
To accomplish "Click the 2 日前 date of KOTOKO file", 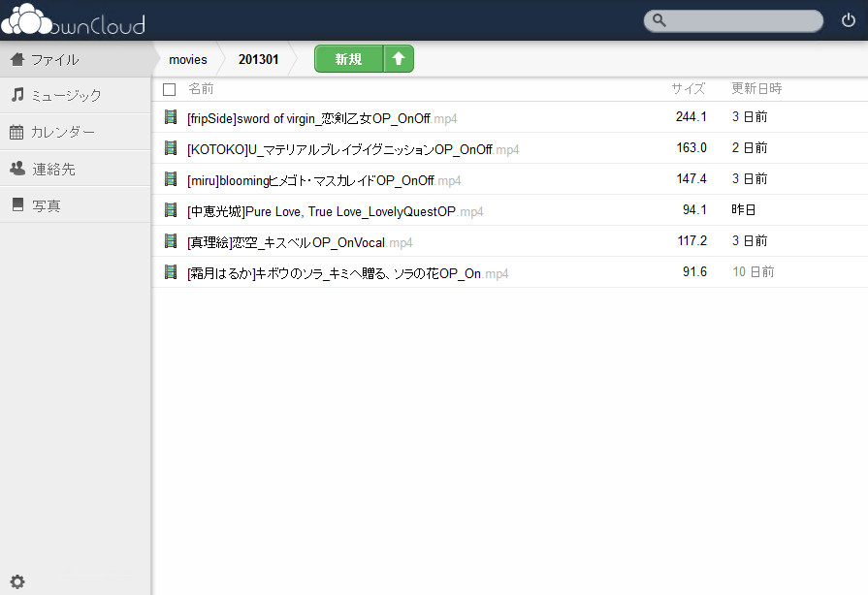I will tap(750, 147).
